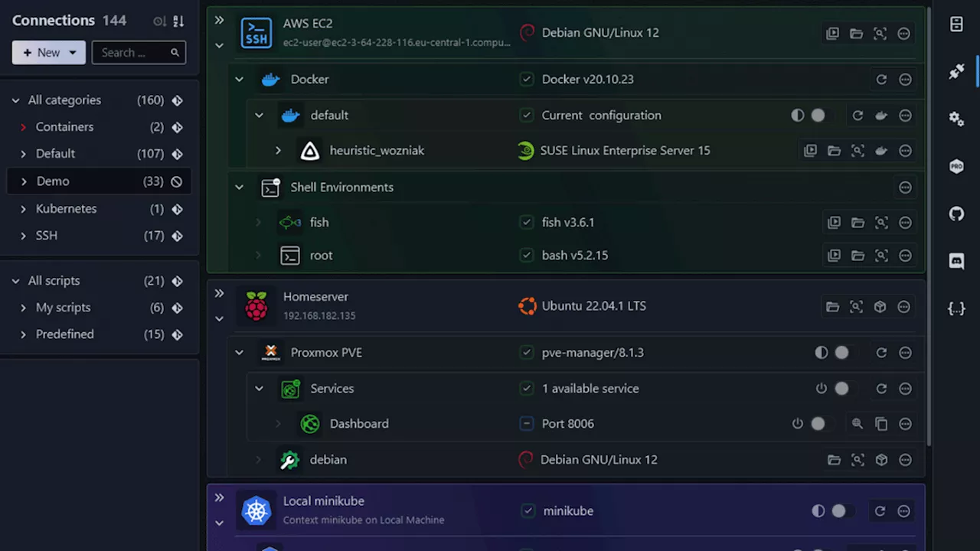Open file browser for root shell

857,256
